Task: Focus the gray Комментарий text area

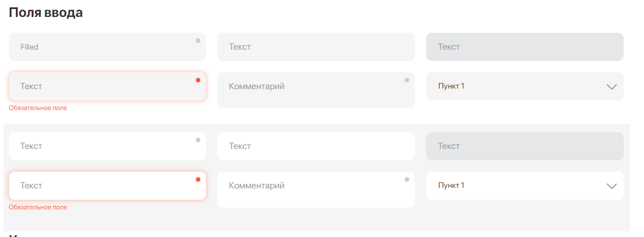Action: [316, 90]
